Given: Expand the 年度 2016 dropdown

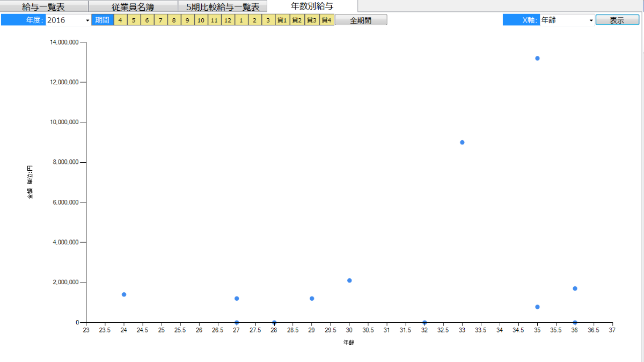Looking at the screenshot, I should (87, 20).
